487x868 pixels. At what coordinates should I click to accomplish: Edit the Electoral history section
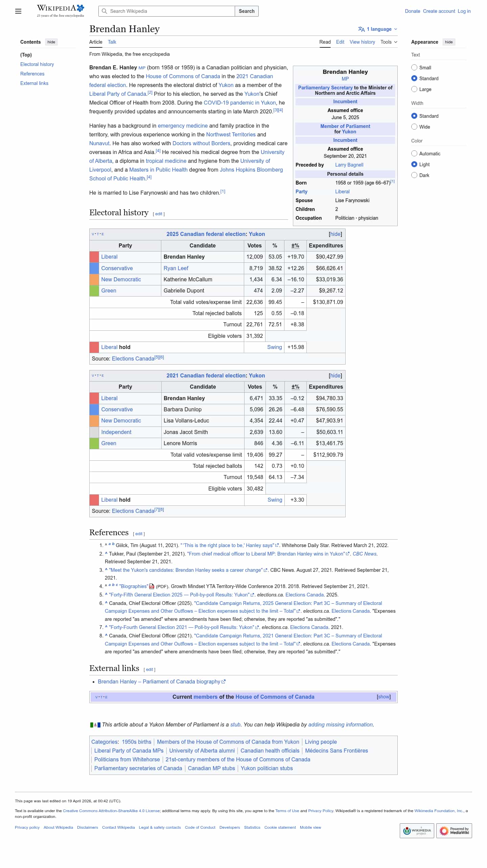click(159, 214)
